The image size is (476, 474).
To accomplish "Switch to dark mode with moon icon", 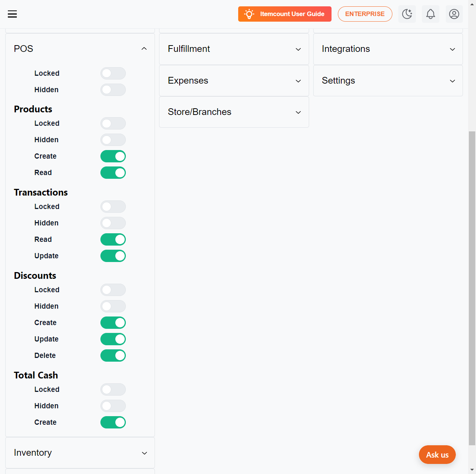I will pos(407,14).
